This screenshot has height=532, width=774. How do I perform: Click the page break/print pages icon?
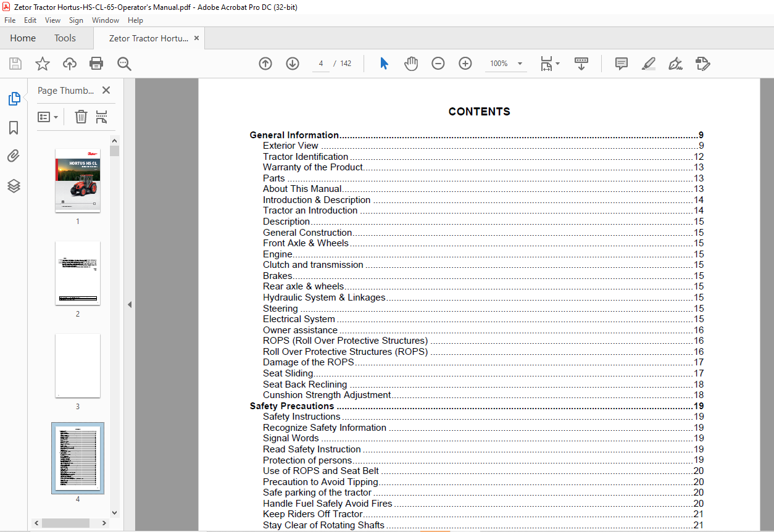click(x=102, y=117)
